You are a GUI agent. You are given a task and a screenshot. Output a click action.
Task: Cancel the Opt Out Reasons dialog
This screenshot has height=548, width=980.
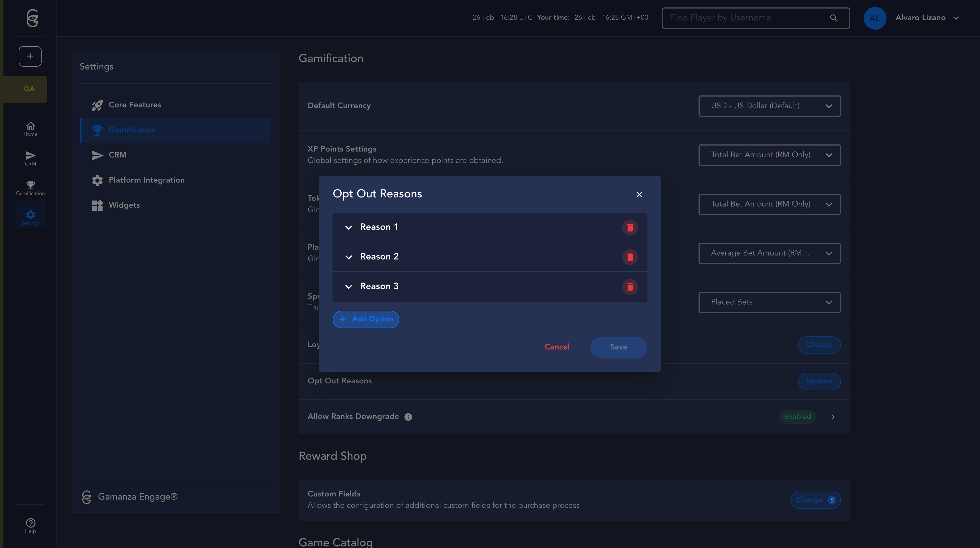[x=557, y=347]
